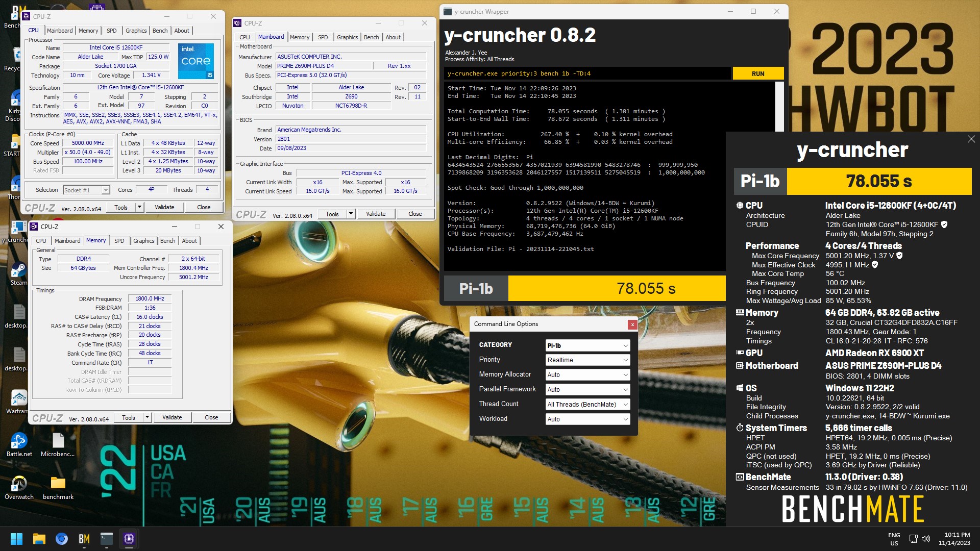The image size is (980, 551).
Task: Click ENG US language indicator in tray
Action: 894,539
